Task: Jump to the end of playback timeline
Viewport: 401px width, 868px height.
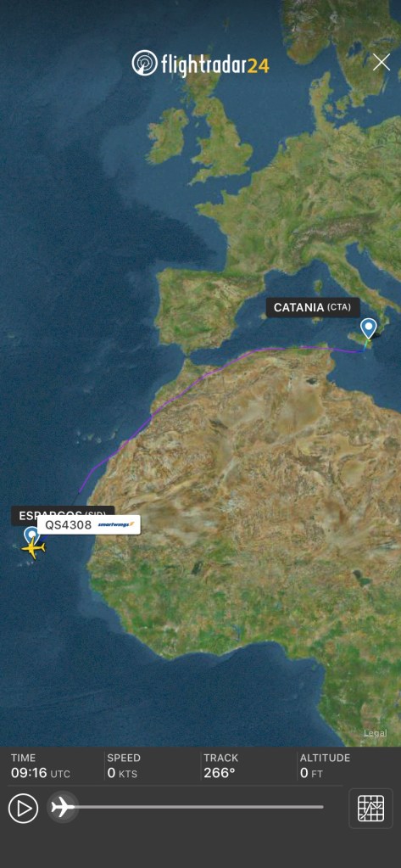Action: pos(322,807)
